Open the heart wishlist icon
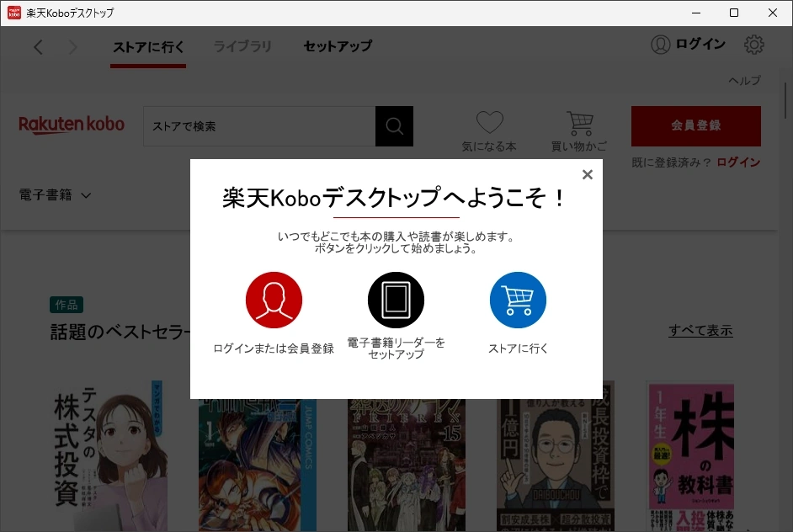Screen dimensions: 793x532 point(489,123)
